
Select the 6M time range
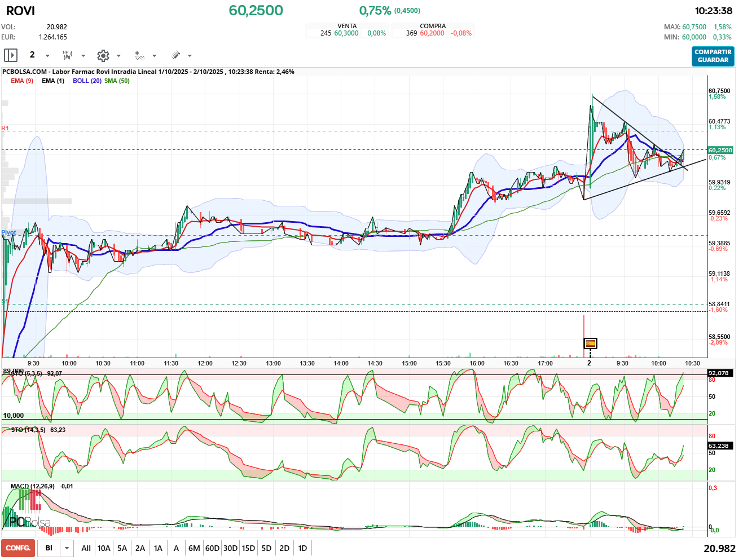194,548
